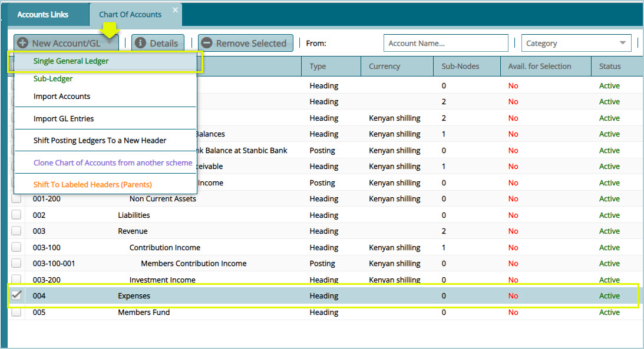Click the Remove Selected button
The image size is (644, 349).
(246, 42)
